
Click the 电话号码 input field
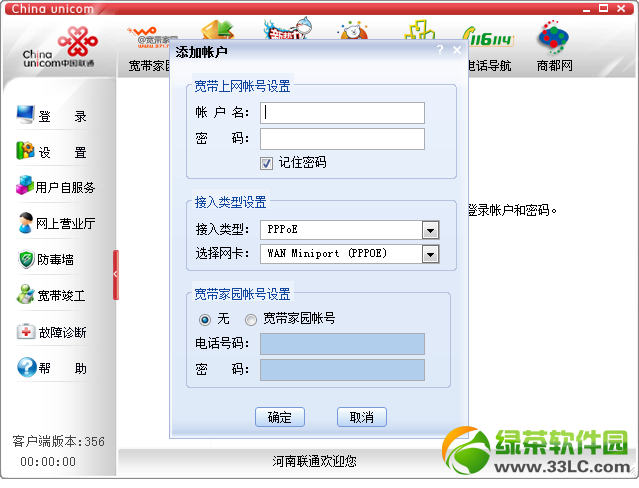[342, 344]
